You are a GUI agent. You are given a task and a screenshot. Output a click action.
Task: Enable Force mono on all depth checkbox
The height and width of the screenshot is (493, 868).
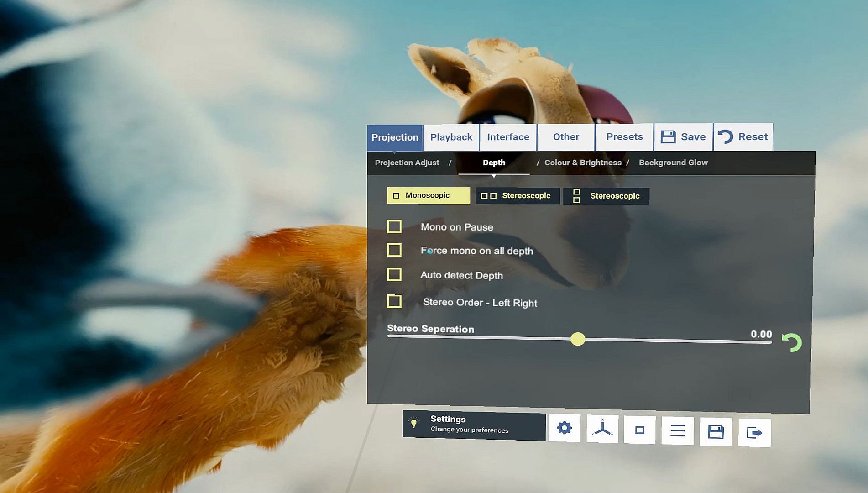tap(394, 250)
